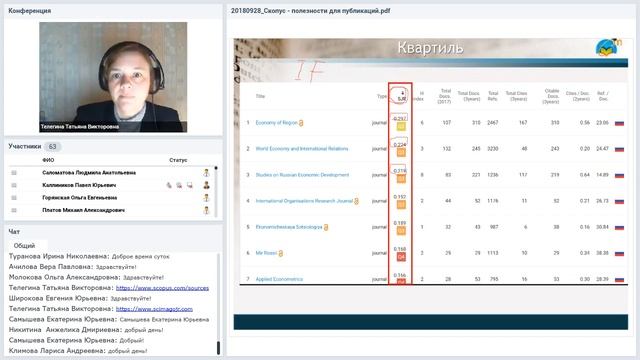Click status icon of Платов Михаил Александрович
This screenshot has height=360, width=640.
[x=207, y=210]
